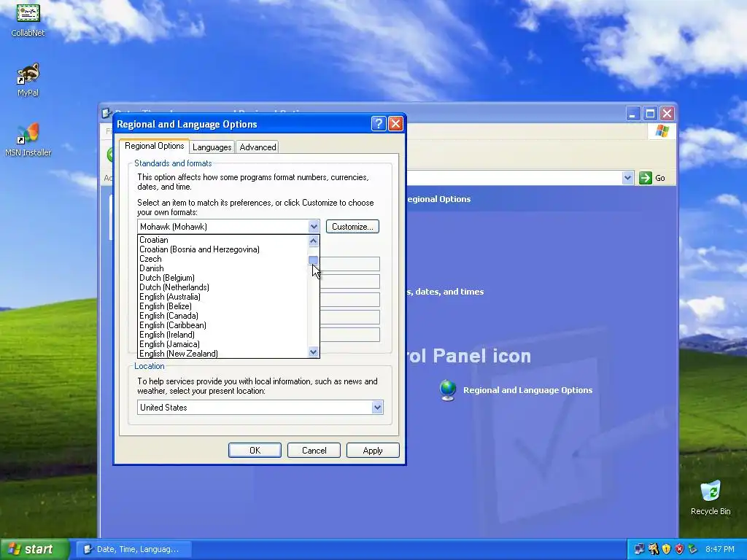
Task: Click the dialog's question mark help button
Action: click(x=379, y=124)
